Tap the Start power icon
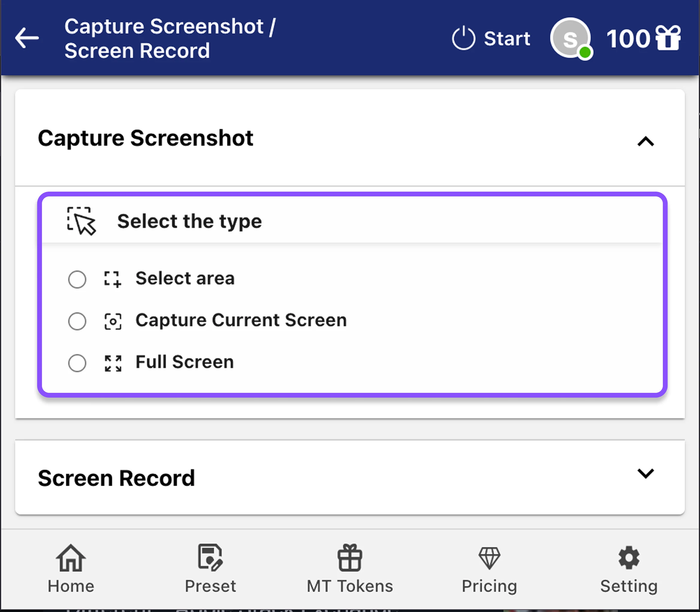Viewport: 700px width, 612px height. [464, 38]
